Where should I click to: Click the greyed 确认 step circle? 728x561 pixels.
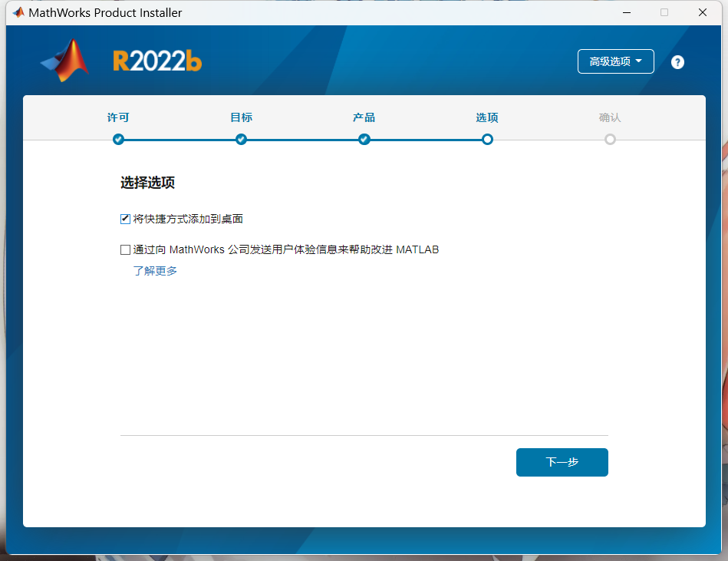[610, 139]
